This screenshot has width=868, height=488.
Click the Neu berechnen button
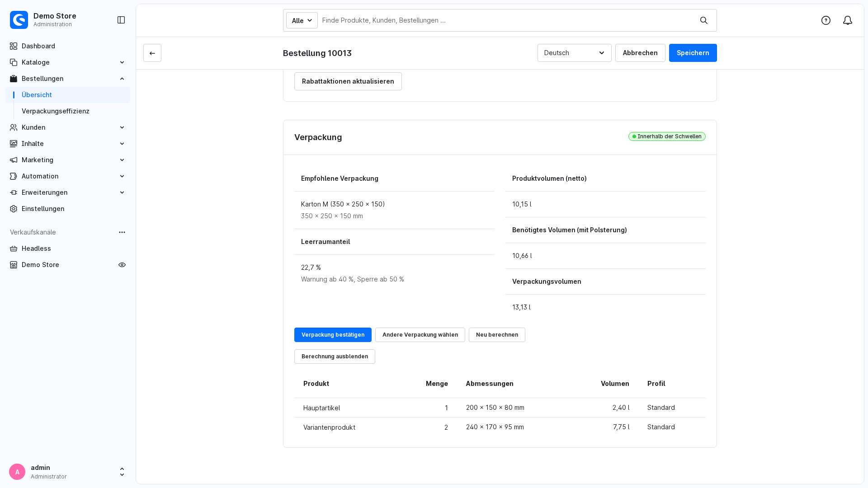(x=497, y=335)
